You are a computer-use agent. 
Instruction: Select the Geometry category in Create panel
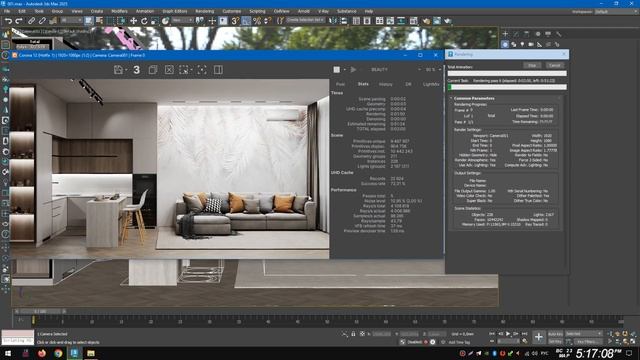[505, 44]
